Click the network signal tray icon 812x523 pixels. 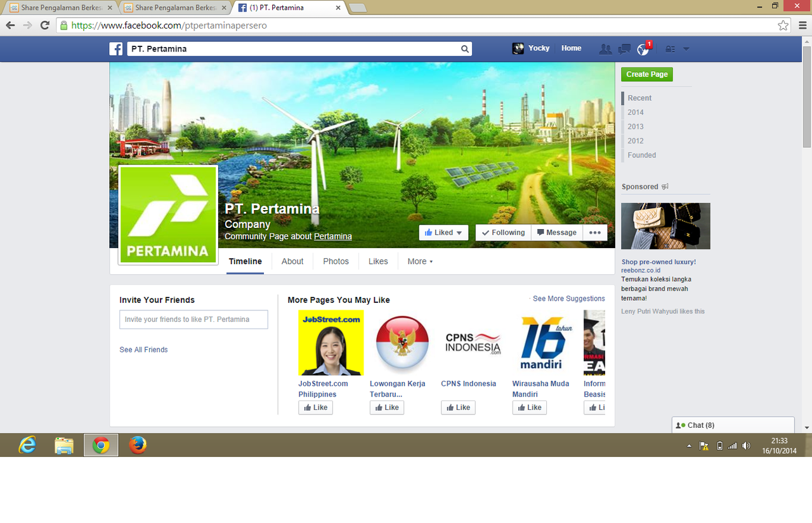[x=733, y=446]
